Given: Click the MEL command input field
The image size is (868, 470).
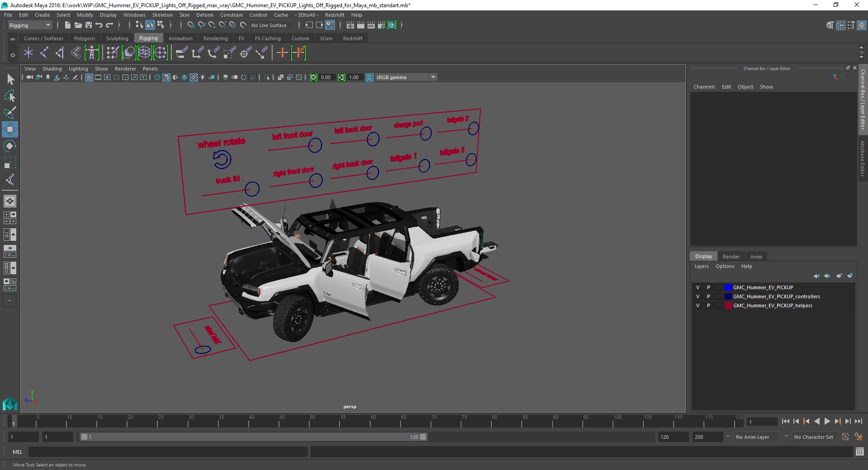Looking at the screenshot, I should coord(168,452).
